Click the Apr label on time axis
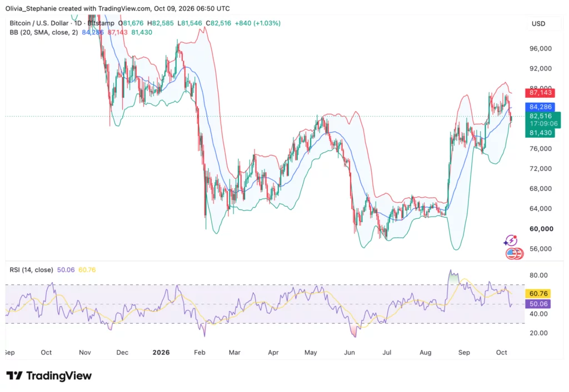This screenshot has width=569, height=392. (273, 353)
